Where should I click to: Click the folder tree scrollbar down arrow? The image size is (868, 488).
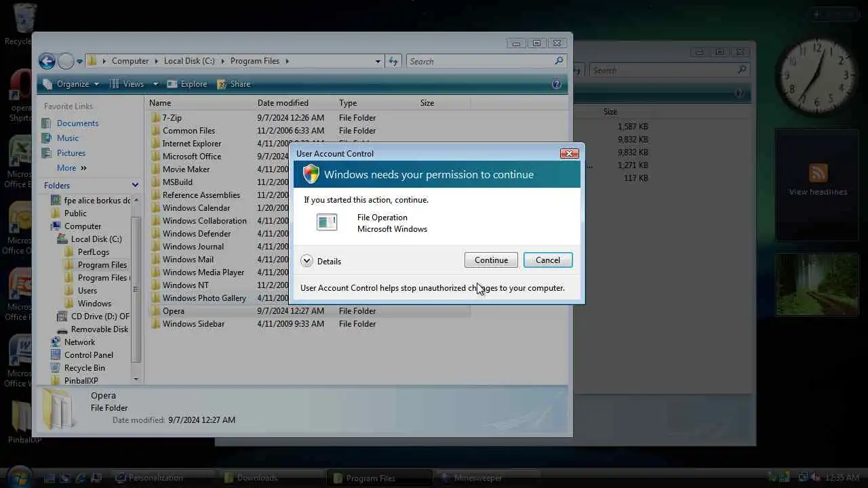tap(136, 379)
